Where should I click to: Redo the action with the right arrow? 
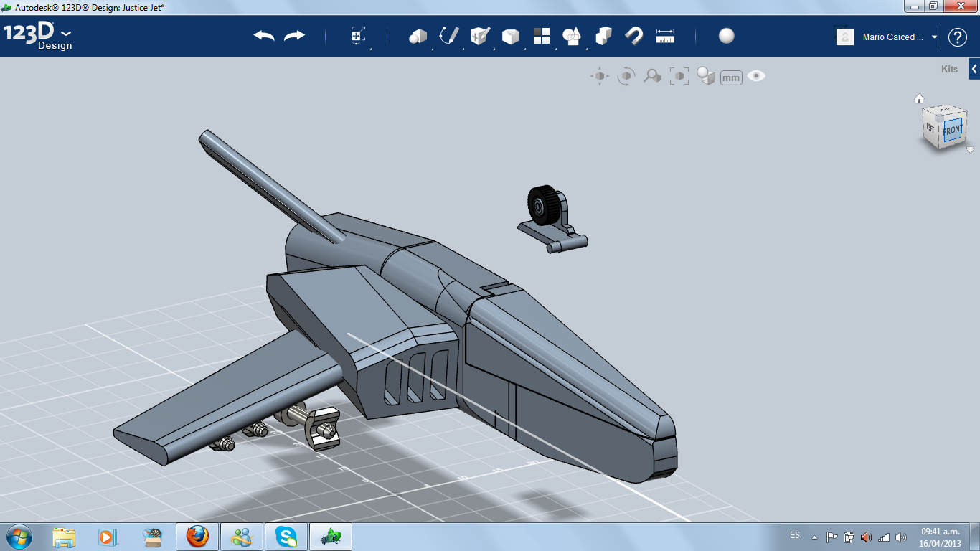[295, 36]
